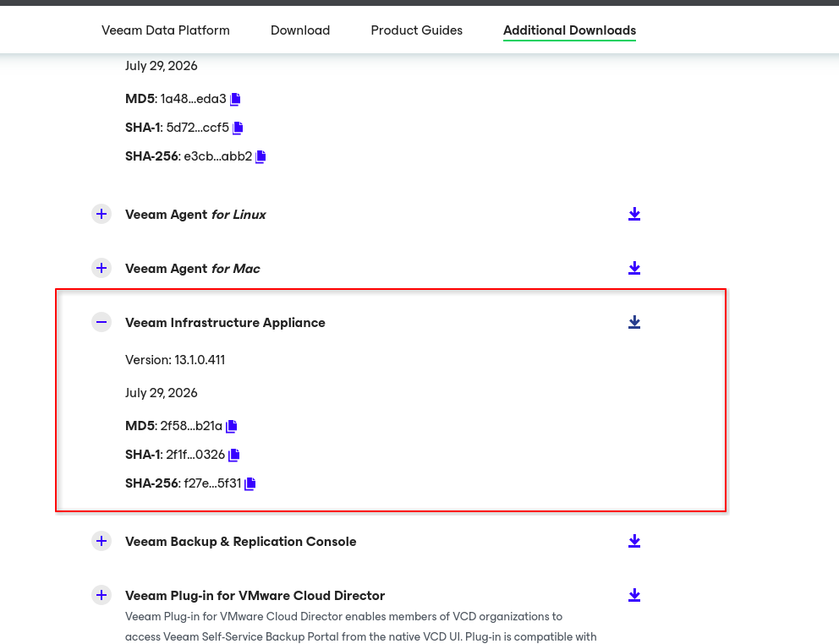Collapse Veeam Infrastructure Appliance section
The height and width of the screenshot is (644, 839).
coord(101,323)
